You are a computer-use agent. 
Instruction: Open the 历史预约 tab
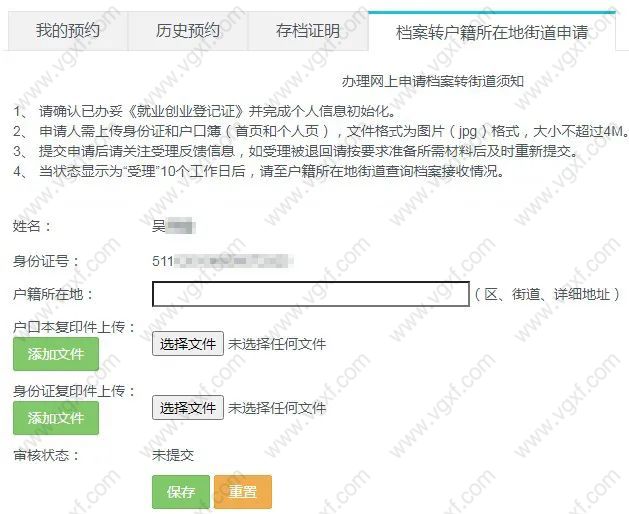[x=188, y=31]
